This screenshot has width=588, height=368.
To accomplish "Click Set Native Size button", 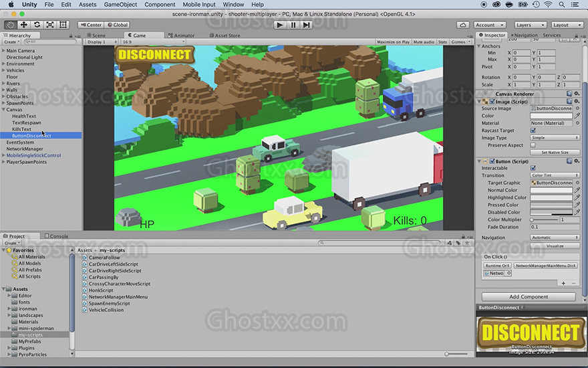I will tap(555, 153).
